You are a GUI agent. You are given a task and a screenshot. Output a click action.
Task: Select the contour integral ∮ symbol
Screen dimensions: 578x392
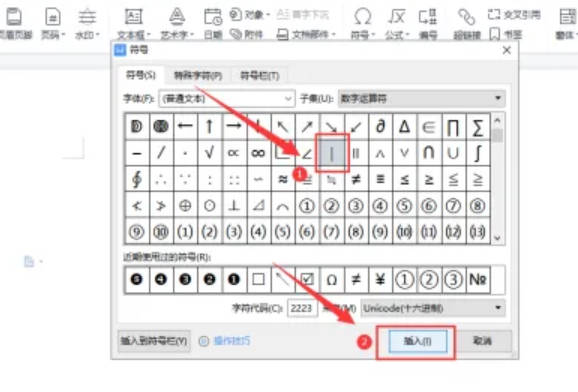[136, 179]
